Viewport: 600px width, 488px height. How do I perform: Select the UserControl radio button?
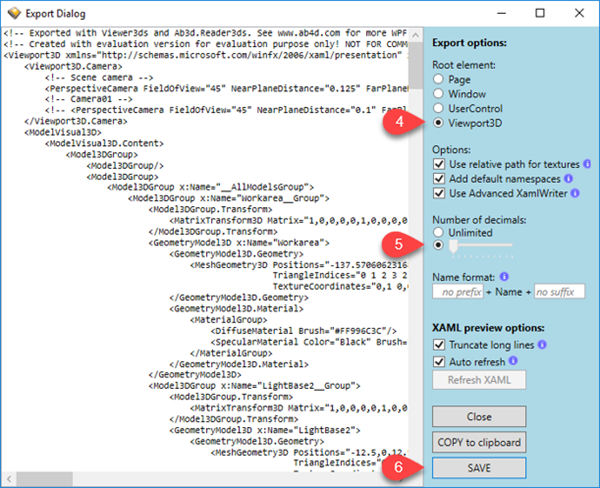[439, 107]
